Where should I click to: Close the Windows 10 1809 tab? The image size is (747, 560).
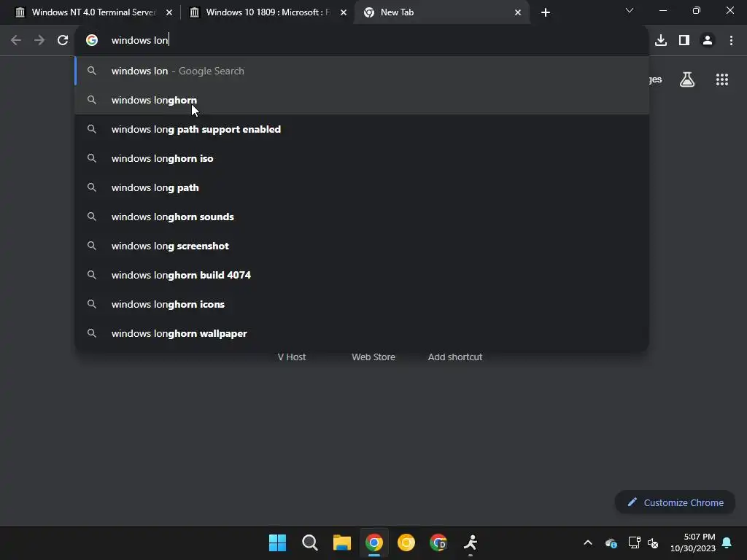point(344,12)
